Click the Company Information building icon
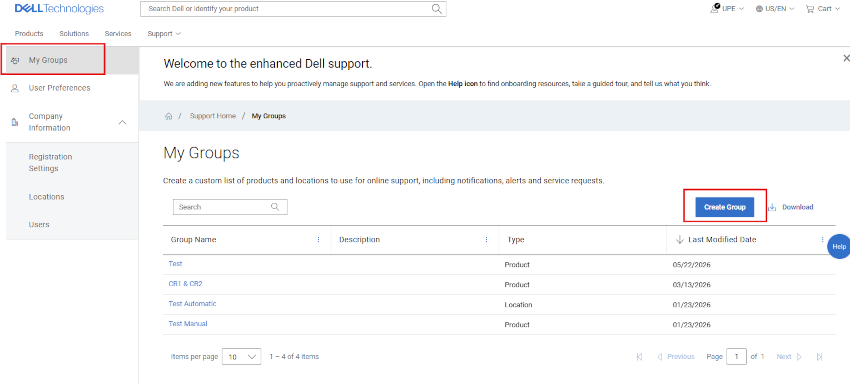 click(x=15, y=123)
